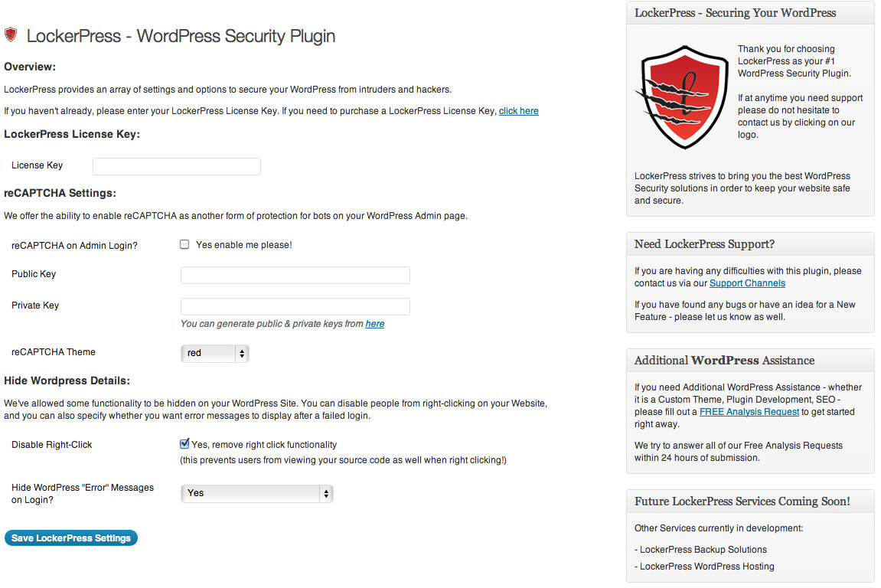
Task: Uncheck the Disable Right-Click checkbox
Action: tap(184, 444)
